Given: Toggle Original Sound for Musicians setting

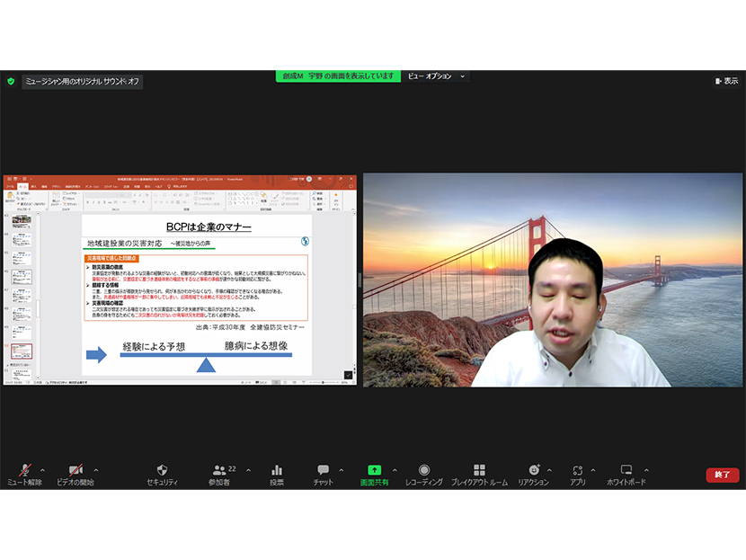Looking at the screenshot, I should coord(82,82).
